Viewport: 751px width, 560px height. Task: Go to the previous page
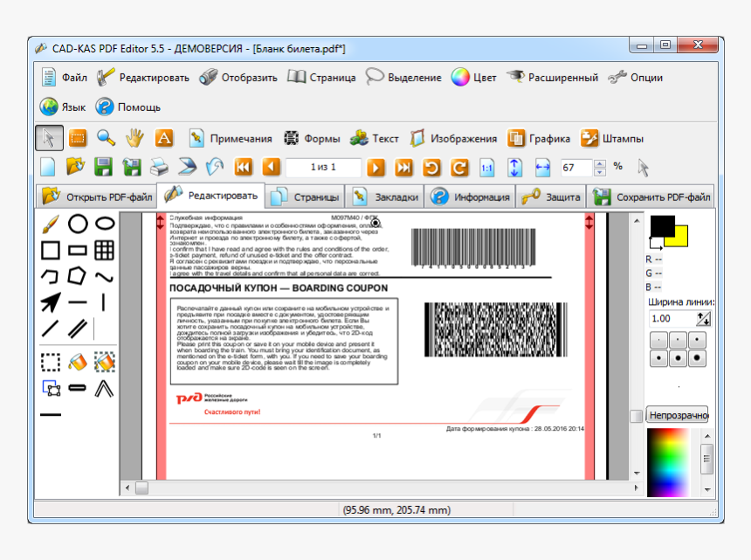tap(271, 168)
